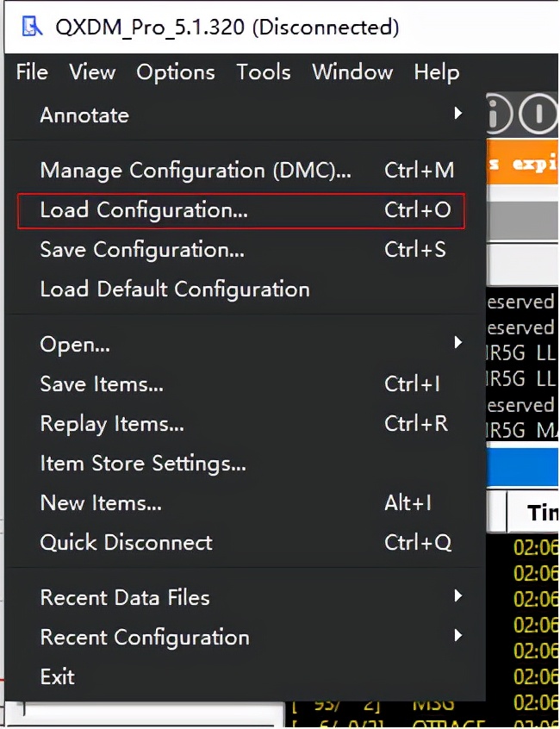
Task: Select Save Items from the File menu
Action: (101, 383)
